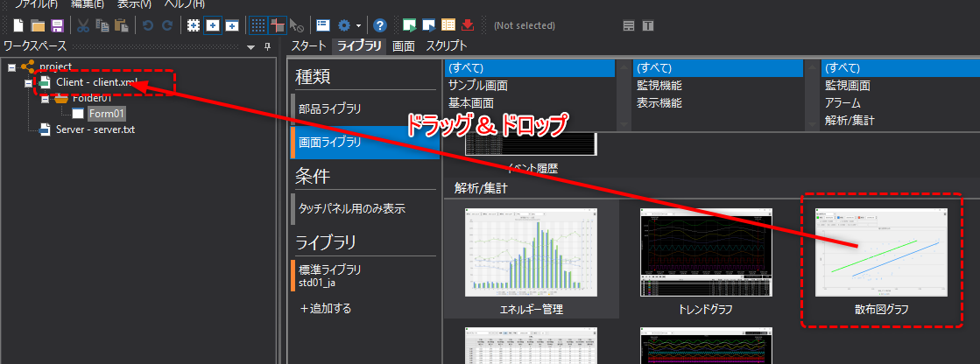The width and height of the screenshot is (980, 364).
Task: Select Server - server.txt tree item
Action: (x=95, y=129)
